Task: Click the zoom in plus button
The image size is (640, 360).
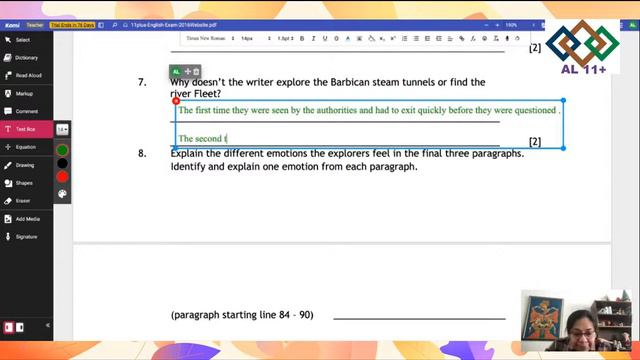Action: point(497,25)
